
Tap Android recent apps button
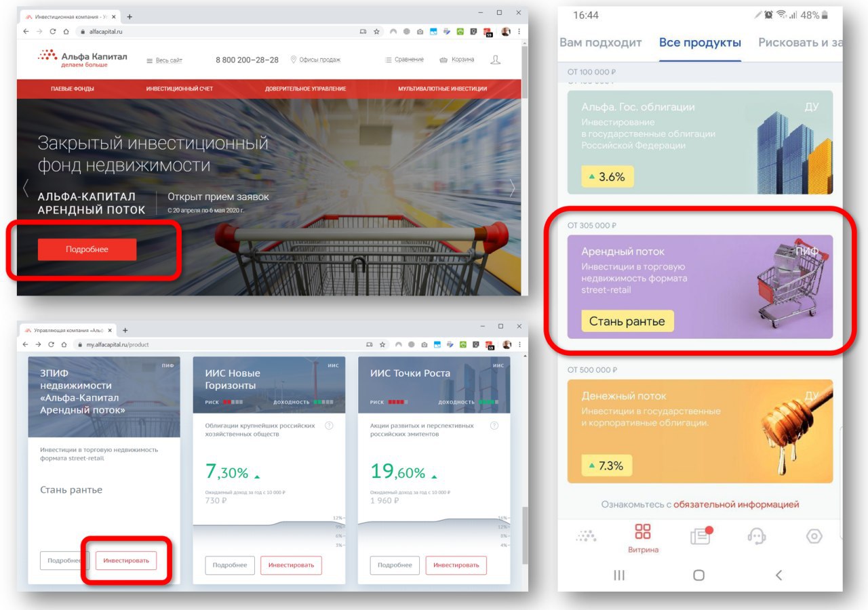(619, 575)
